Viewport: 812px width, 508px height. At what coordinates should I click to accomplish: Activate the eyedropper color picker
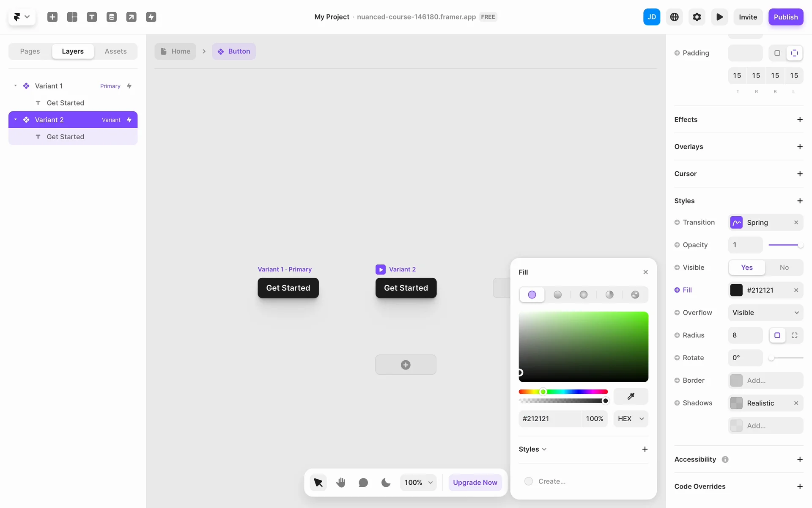point(631,396)
